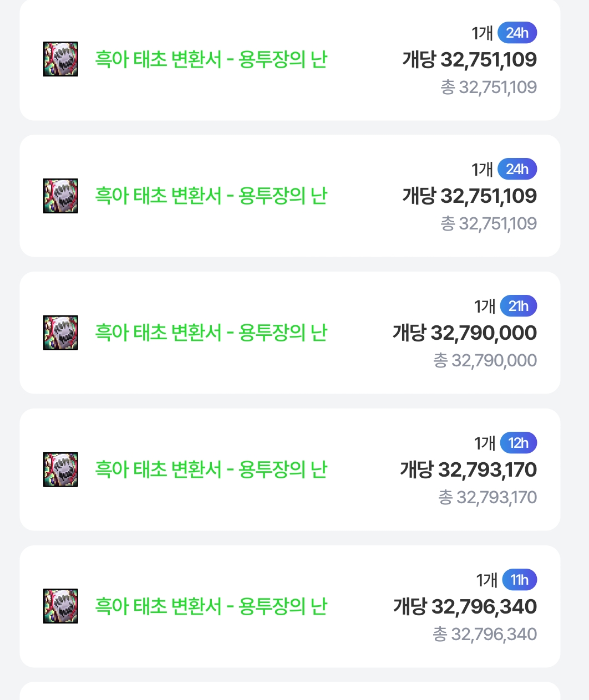Click the item icon in the 11h listing

60,606
